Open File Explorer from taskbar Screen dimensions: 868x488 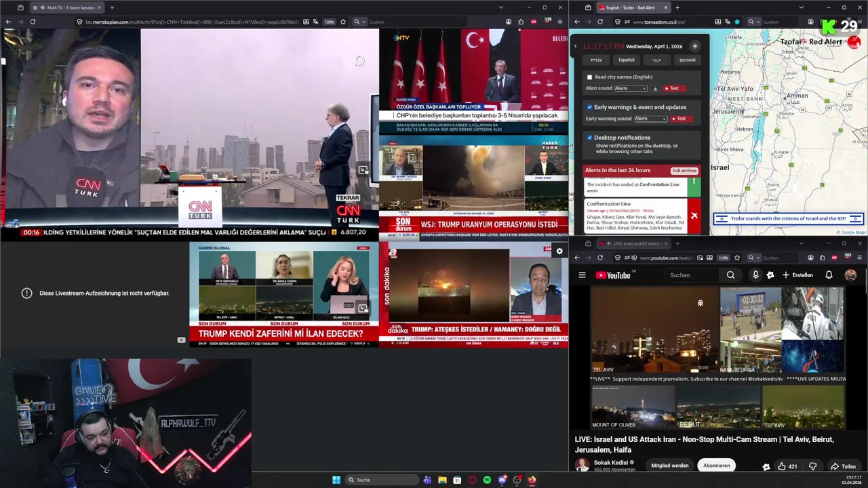tap(442, 480)
